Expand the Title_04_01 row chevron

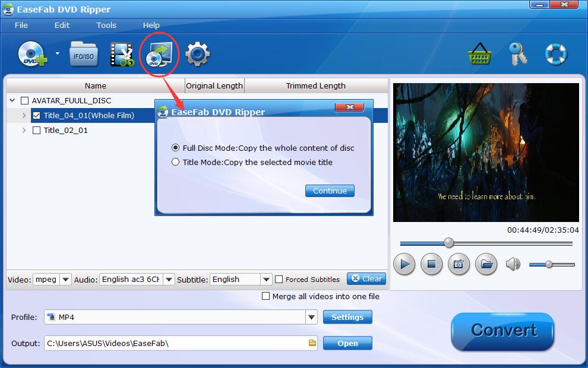(x=24, y=115)
